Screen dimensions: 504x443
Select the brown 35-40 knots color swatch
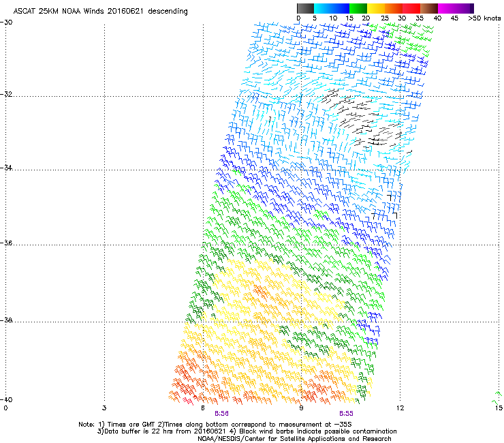pyautogui.click(x=429, y=8)
